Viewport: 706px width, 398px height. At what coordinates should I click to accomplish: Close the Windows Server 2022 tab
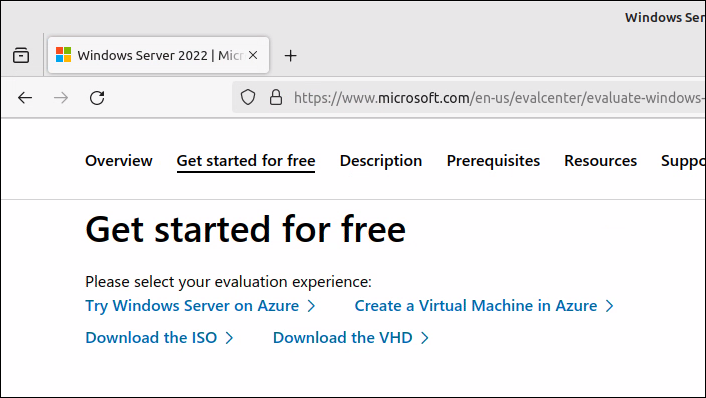click(x=253, y=55)
